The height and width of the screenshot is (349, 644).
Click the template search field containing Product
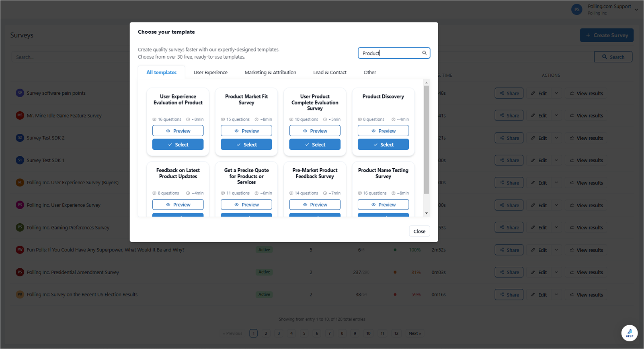click(394, 53)
